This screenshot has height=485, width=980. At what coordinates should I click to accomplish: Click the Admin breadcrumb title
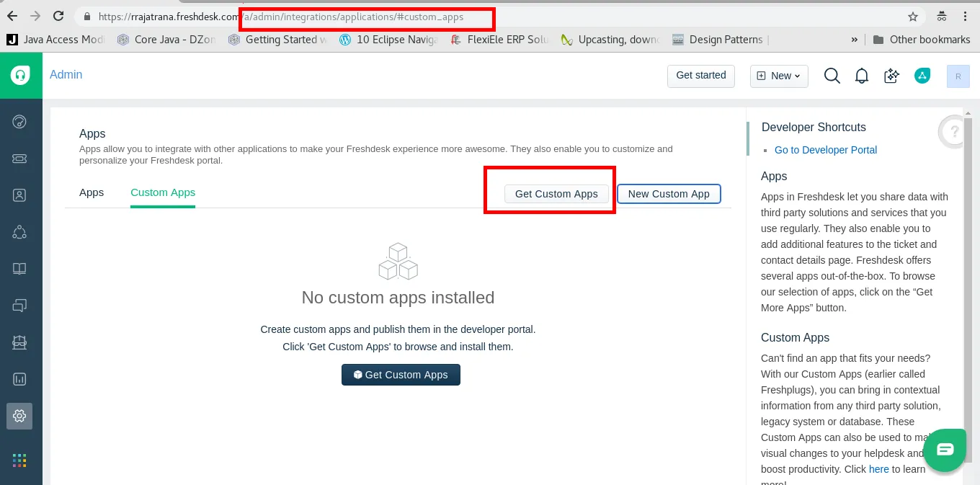(66, 75)
